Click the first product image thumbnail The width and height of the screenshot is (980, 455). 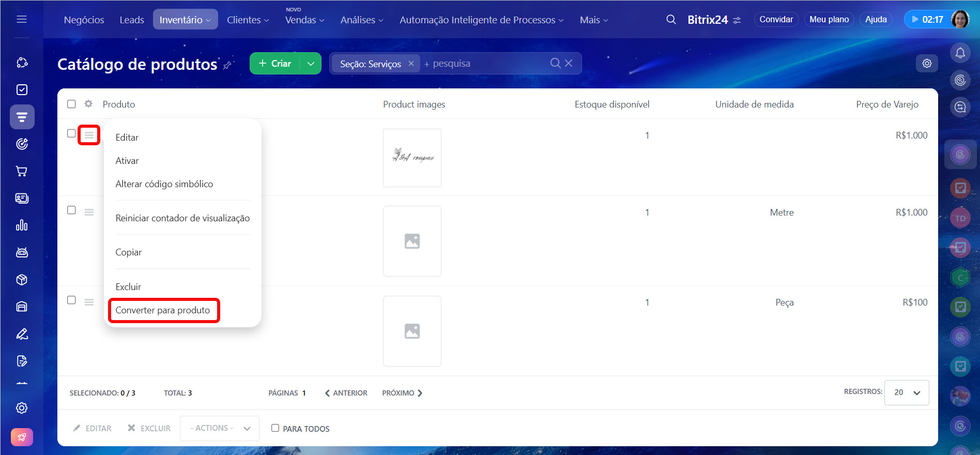(412, 158)
